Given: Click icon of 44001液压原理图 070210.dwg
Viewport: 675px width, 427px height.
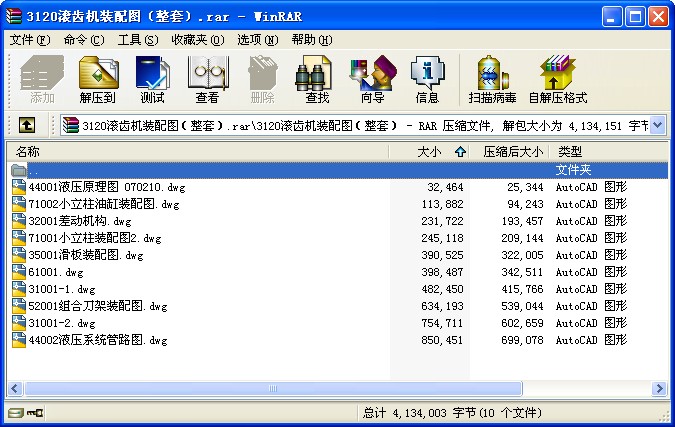Looking at the screenshot, I should (19, 187).
